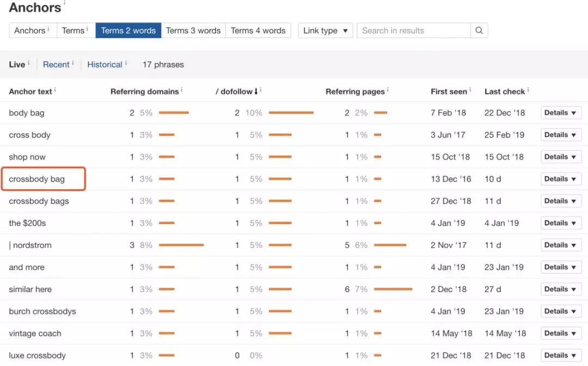Open Details for luxe crossbody row
This screenshot has width=588, height=366.
point(560,355)
